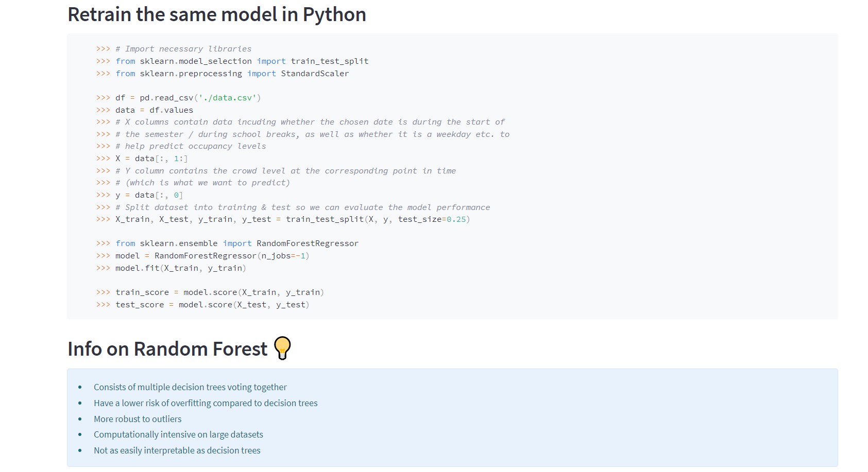
Task: Click the light bulb emoji icon
Action: pyautogui.click(x=282, y=348)
